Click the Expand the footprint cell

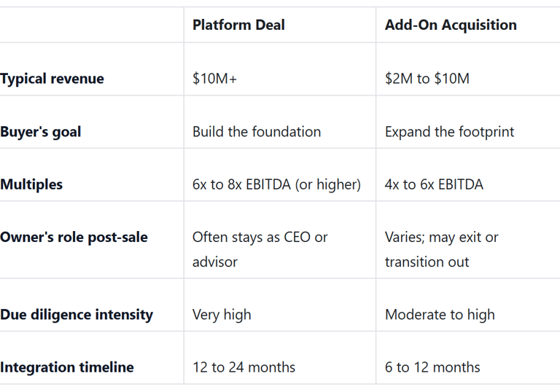pos(449,132)
